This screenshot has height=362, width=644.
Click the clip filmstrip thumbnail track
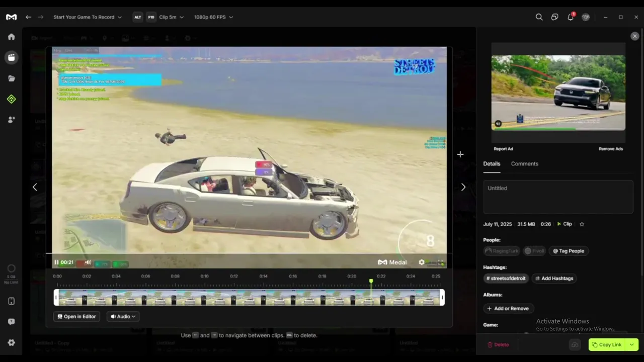pyautogui.click(x=249, y=298)
